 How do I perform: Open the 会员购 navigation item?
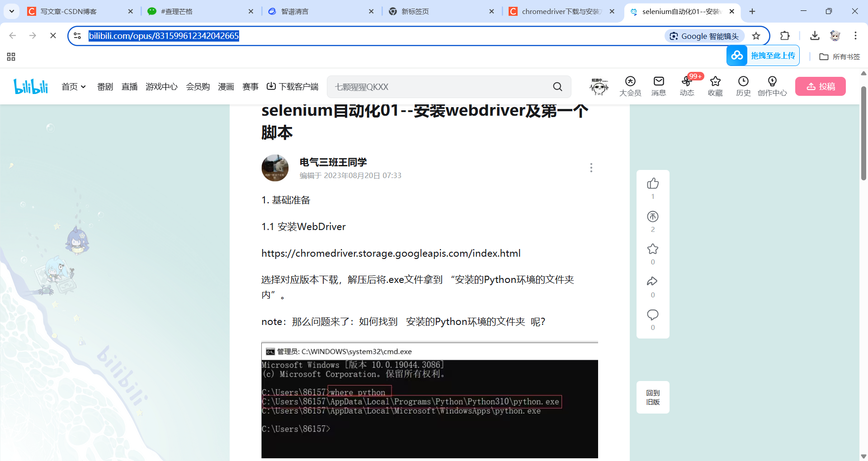click(198, 87)
